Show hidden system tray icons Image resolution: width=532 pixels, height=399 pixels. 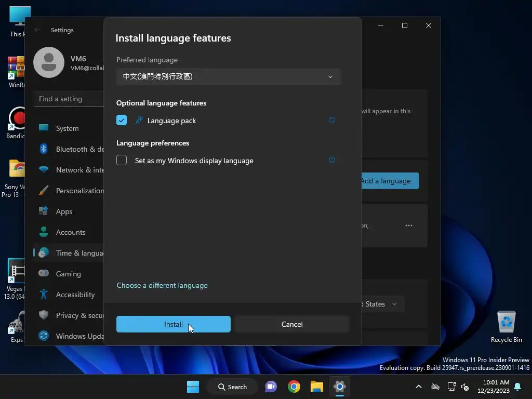419,387
